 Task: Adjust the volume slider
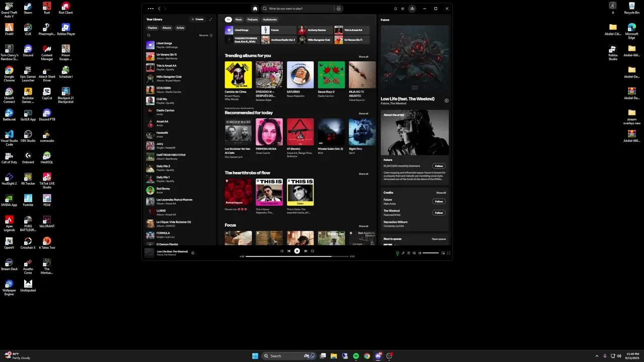click(x=431, y=253)
